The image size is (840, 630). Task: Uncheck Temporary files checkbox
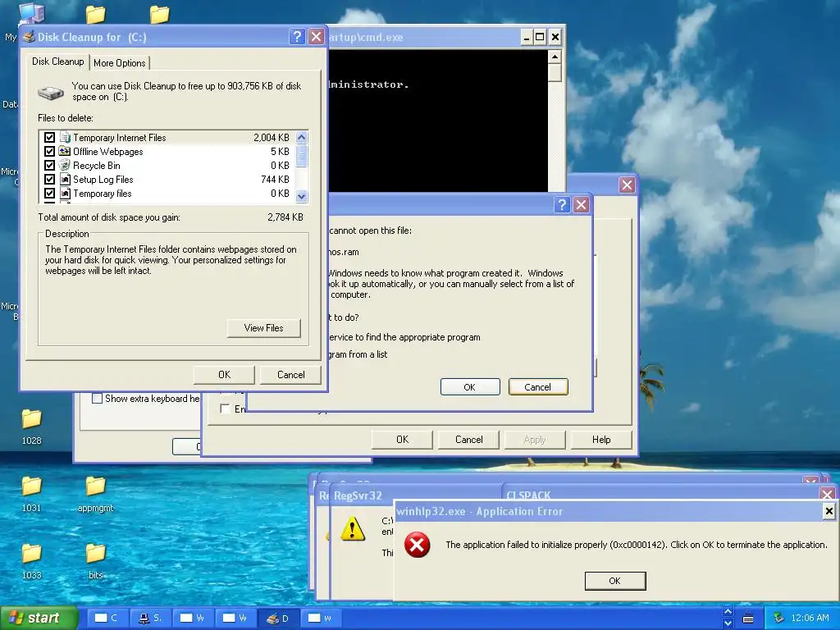(x=49, y=194)
